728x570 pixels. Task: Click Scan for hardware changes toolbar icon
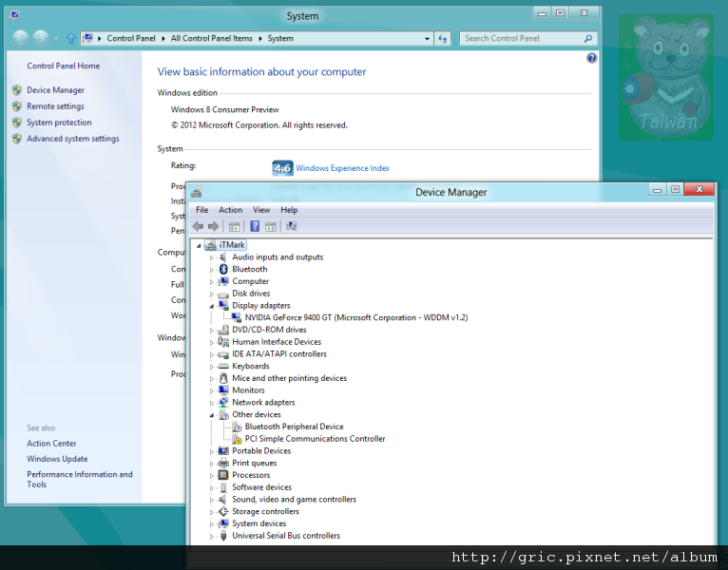[x=291, y=226]
